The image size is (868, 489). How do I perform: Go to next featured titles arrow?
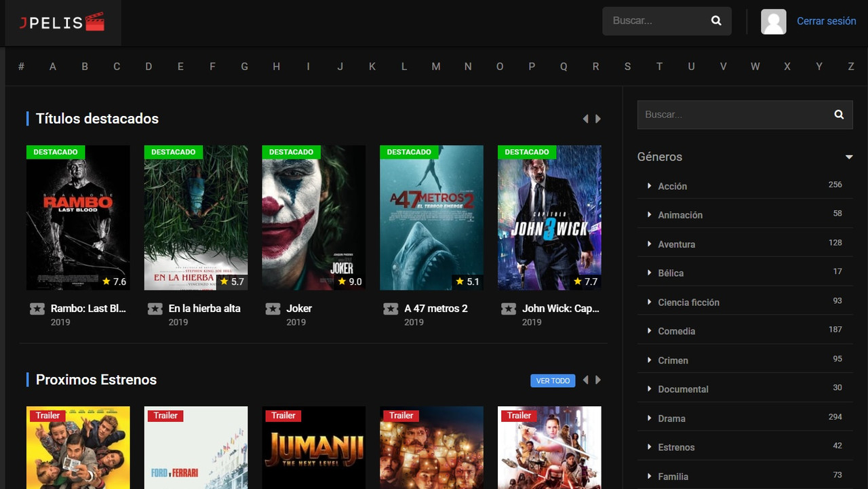pos(598,119)
